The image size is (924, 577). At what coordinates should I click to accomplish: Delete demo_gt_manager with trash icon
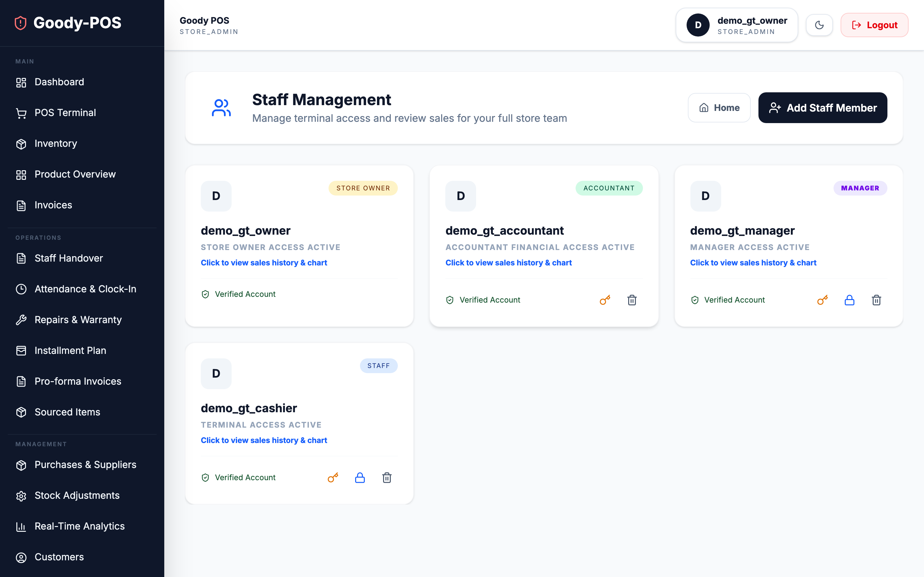pyautogui.click(x=876, y=300)
